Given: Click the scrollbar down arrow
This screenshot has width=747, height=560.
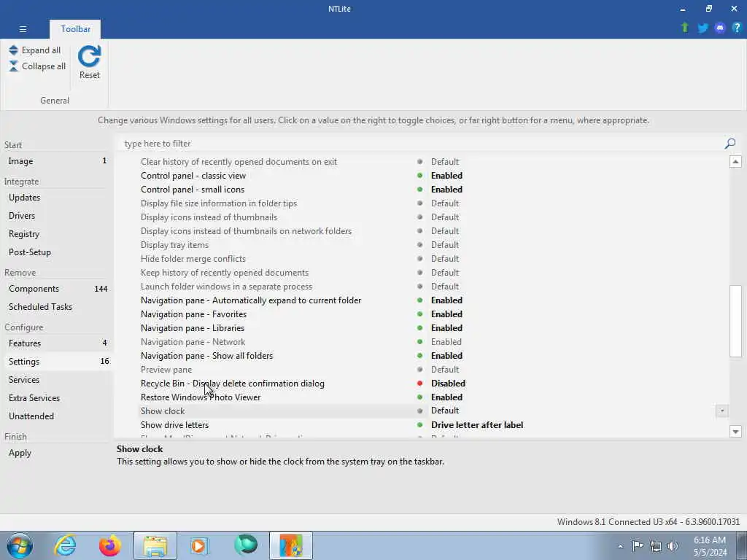Looking at the screenshot, I should (x=735, y=432).
